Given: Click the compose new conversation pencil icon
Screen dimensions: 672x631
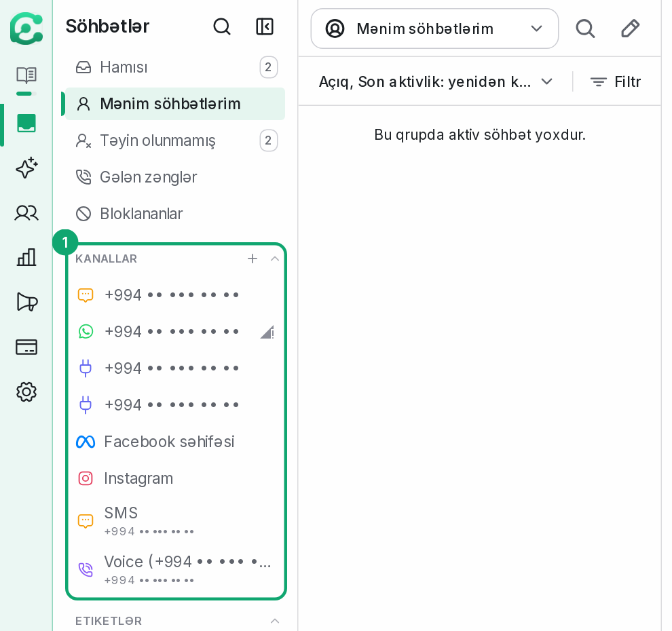Looking at the screenshot, I should (x=630, y=28).
